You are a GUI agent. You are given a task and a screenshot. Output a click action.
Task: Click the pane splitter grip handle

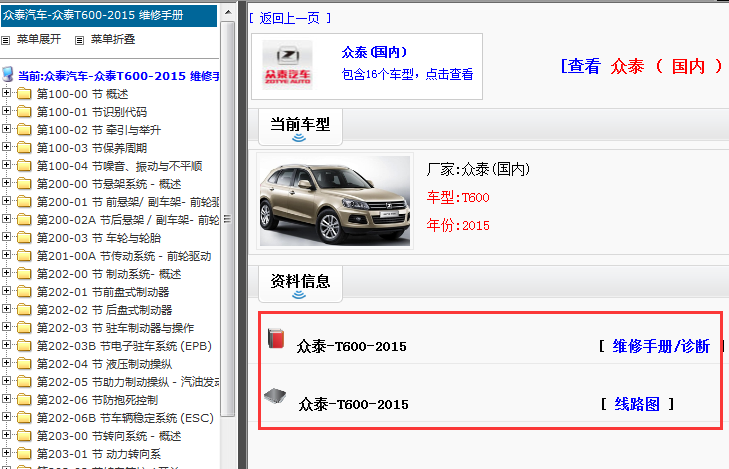[x=227, y=218]
